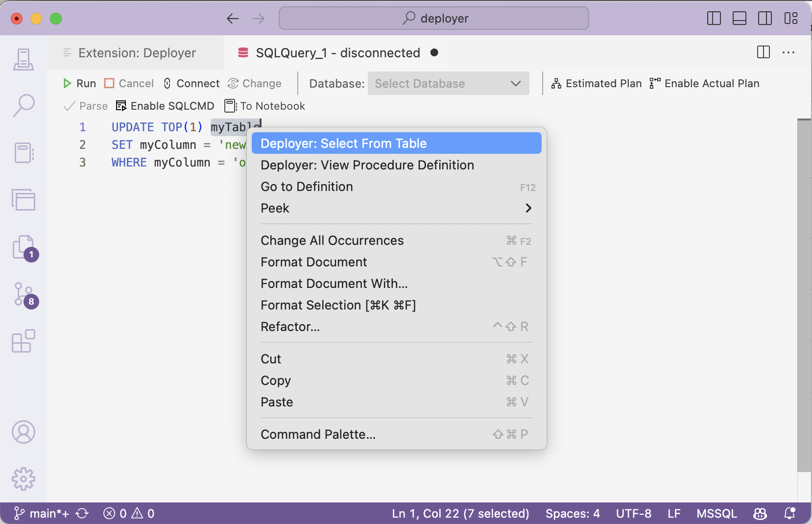The image size is (812, 524).
Task: Click the deployer search box in title bar
Action: pyautogui.click(x=434, y=19)
